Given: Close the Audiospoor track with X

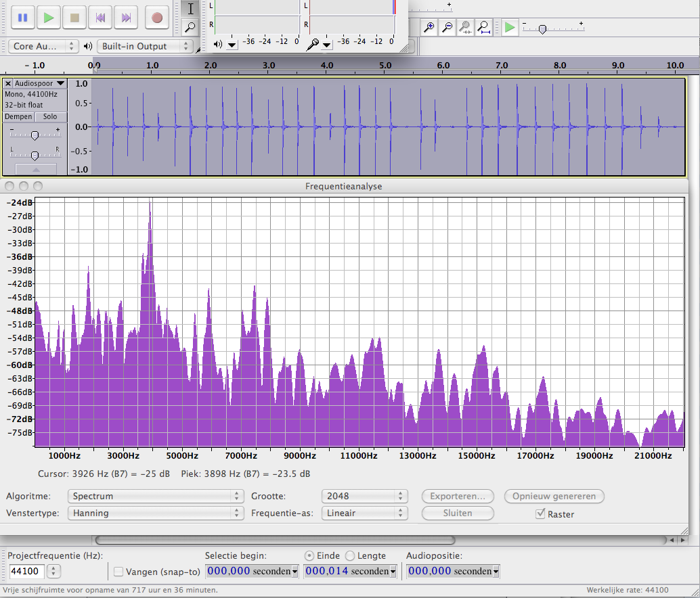Looking at the screenshot, I should click(x=8, y=83).
